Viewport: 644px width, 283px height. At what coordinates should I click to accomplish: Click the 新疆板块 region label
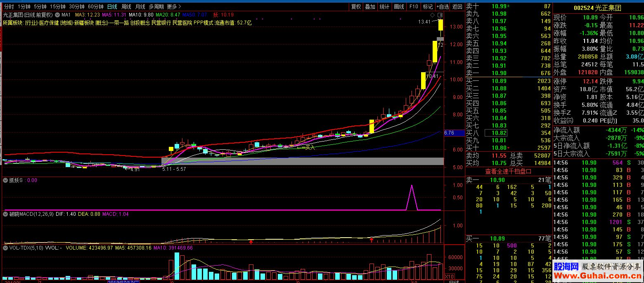(84, 23)
